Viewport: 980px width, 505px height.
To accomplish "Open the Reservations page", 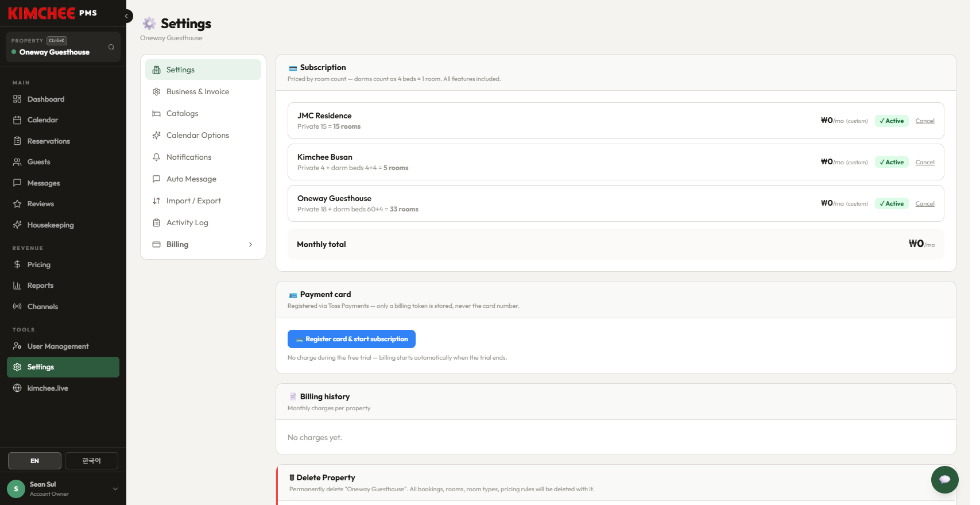I will point(63,141).
